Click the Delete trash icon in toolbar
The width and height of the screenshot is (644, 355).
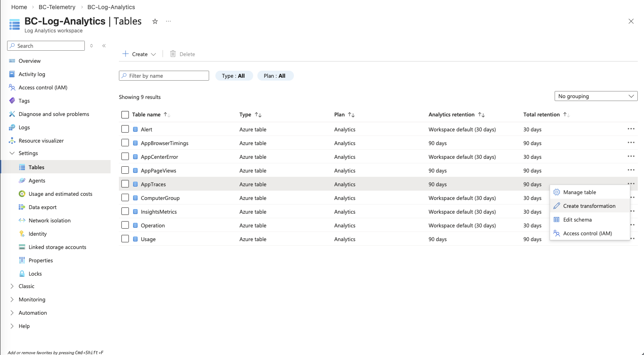pyautogui.click(x=173, y=54)
